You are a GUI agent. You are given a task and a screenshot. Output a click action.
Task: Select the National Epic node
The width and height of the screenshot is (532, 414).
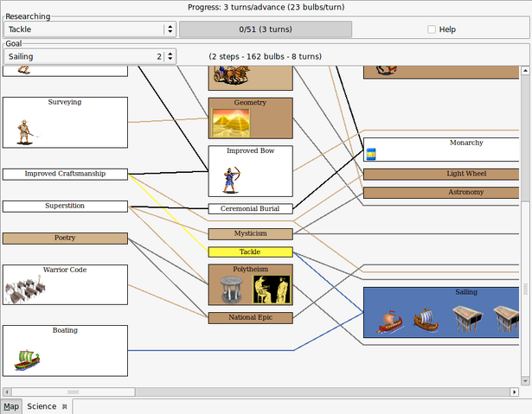tap(250, 318)
